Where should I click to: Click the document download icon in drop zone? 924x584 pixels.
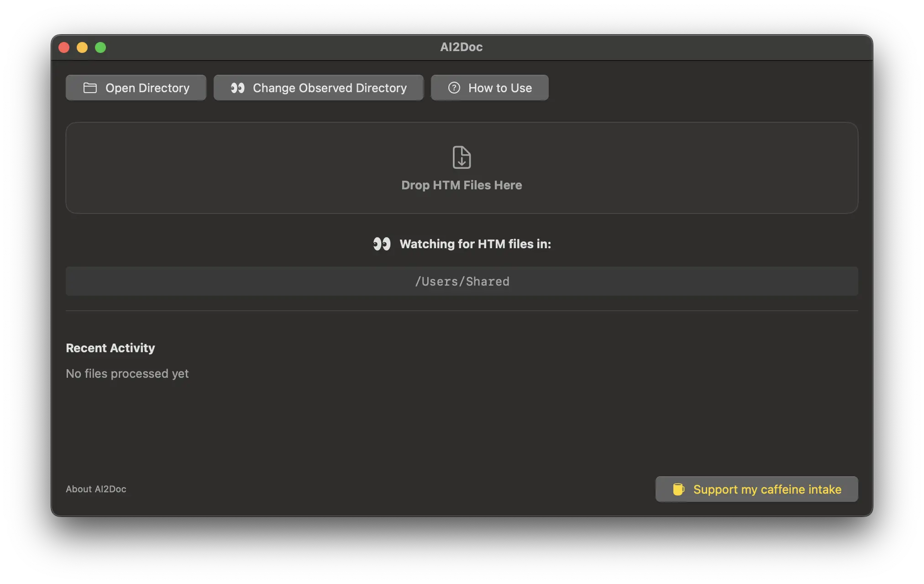click(462, 157)
